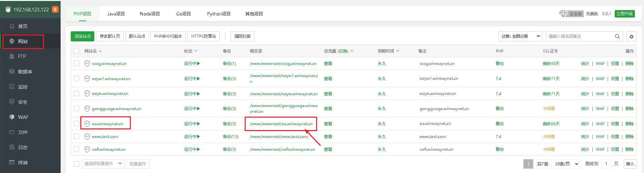Click the search magnifier icon
This screenshot has height=173, width=644.
click(x=617, y=36)
